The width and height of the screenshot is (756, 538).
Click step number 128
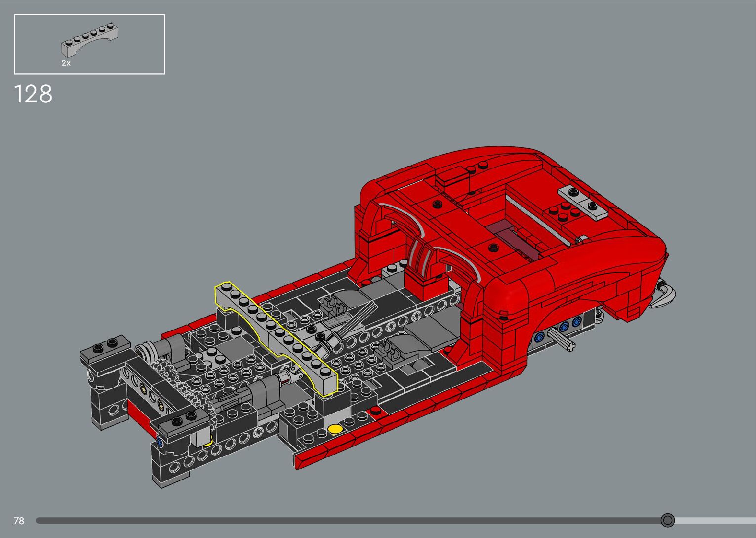click(x=33, y=94)
